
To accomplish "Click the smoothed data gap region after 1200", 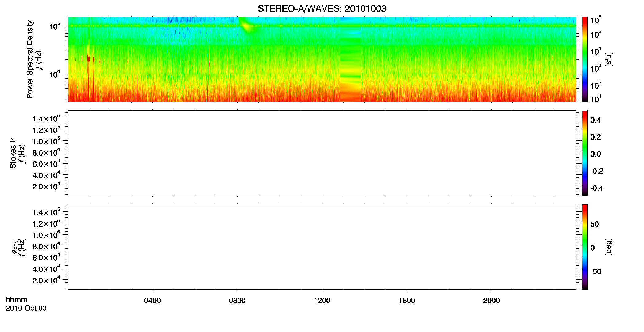I will 351,59.
